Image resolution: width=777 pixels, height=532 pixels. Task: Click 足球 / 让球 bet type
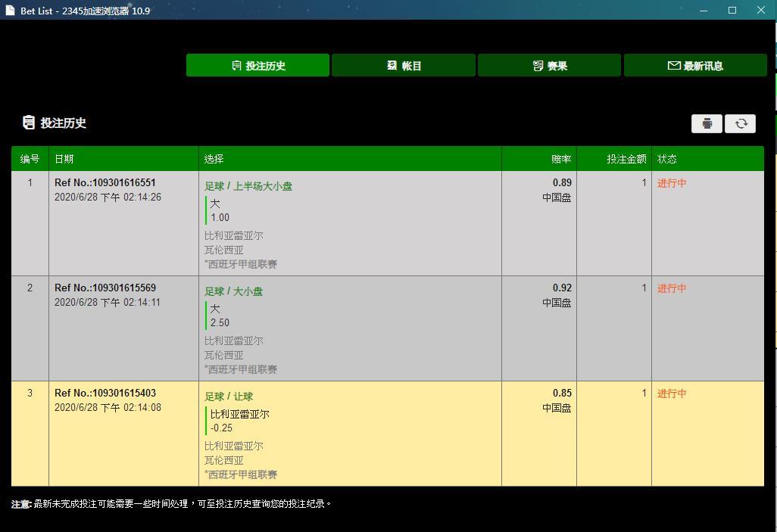click(229, 397)
